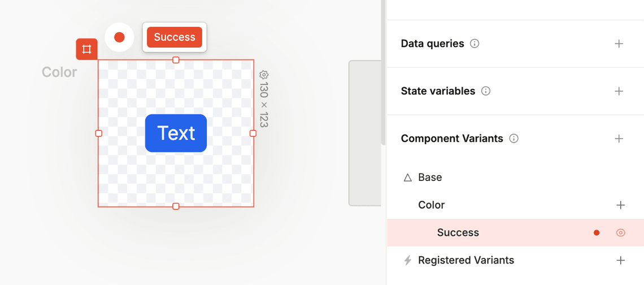Click the Registered Variants lightning row
The width and height of the screenshot is (644, 285).
[465, 260]
